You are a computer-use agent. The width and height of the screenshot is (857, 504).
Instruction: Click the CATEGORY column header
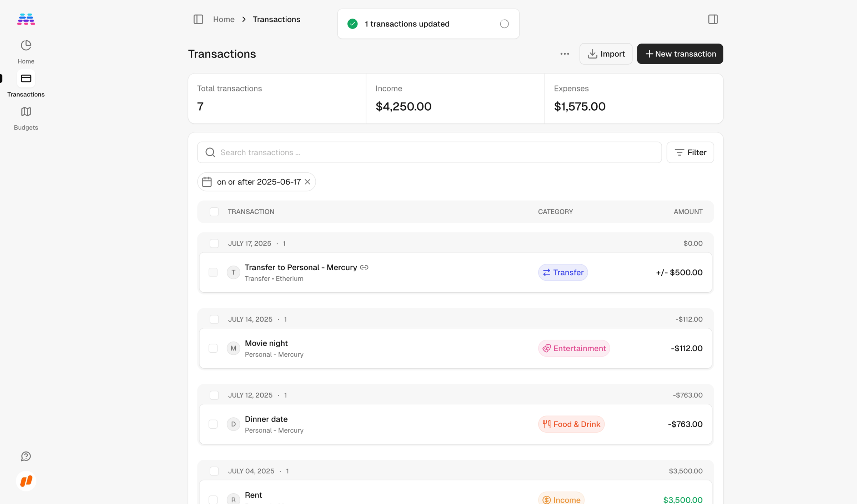(x=555, y=212)
